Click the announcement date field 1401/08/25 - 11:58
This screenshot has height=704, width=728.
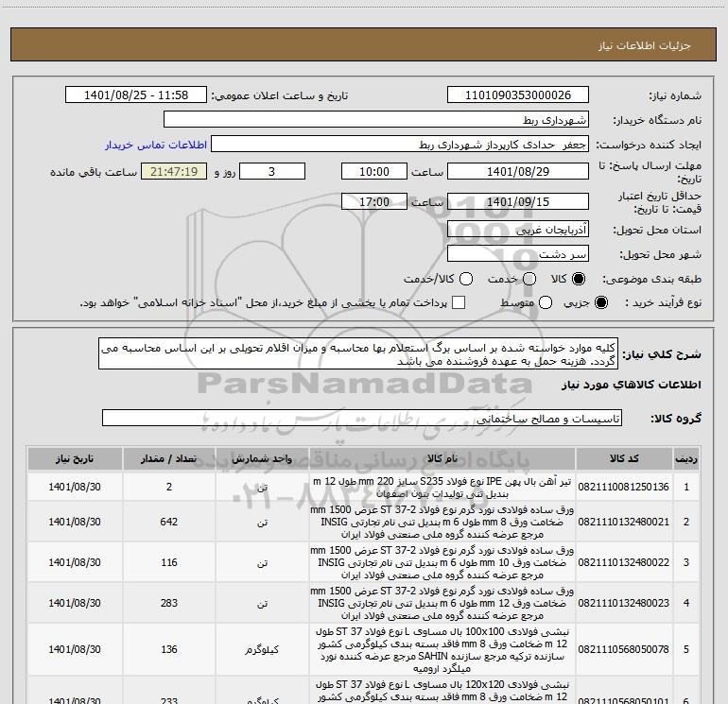coord(136,95)
